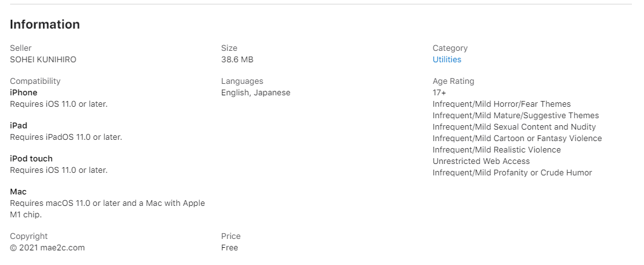The height and width of the screenshot is (265, 644).
Task: Click the iPad compatibility heading
Action: (18, 125)
